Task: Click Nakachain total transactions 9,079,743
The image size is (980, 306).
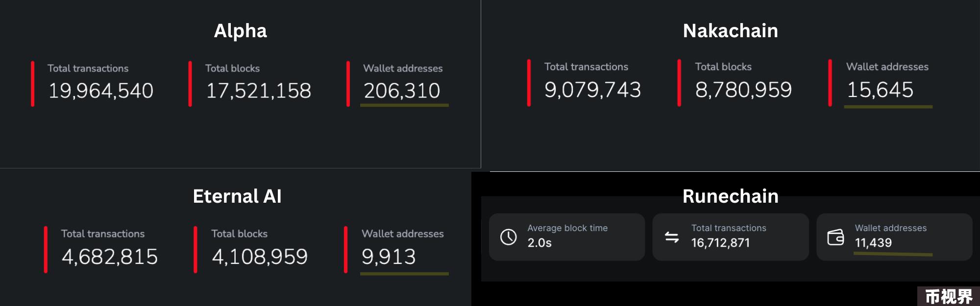Action: (592, 90)
